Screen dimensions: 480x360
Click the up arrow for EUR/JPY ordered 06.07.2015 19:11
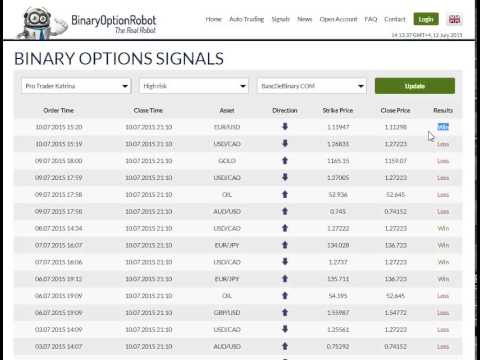coord(285,278)
